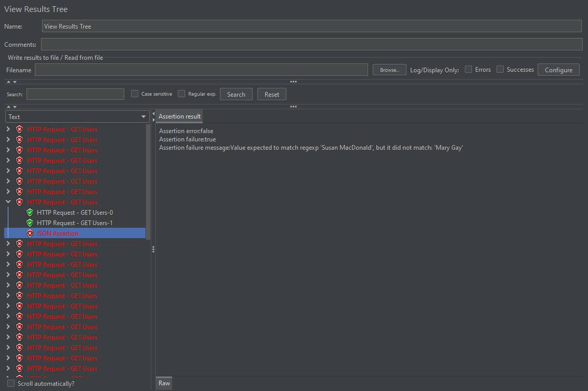Image resolution: width=588 pixels, height=391 pixels.
Task: Select the HTTP Request - GET Users-0 sub-sample
Action: pyautogui.click(x=75, y=213)
